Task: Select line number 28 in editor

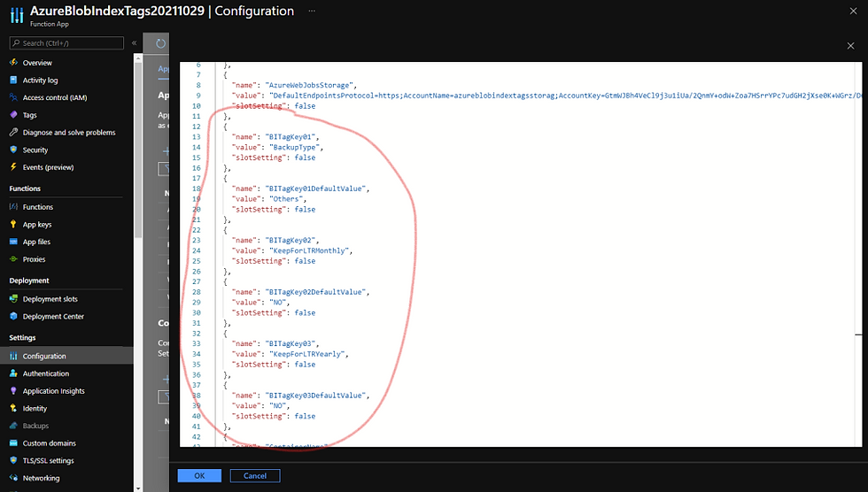Action: (x=197, y=292)
